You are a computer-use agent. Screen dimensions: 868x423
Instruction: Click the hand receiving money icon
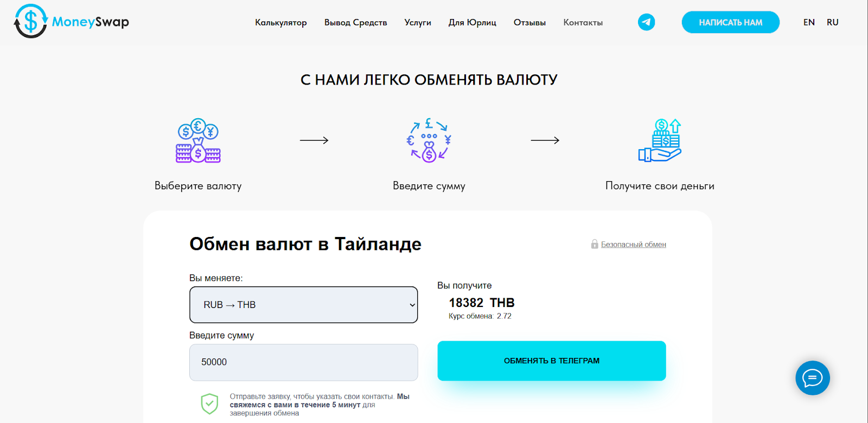pos(660,140)
